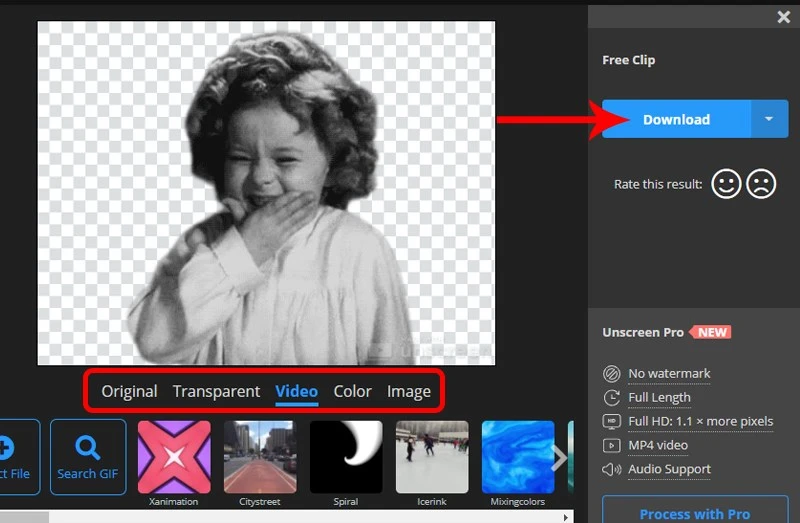Viewport: 800px width, 523px height.
Task: Select the Image background tab
Action: click(x=409, y=391)
